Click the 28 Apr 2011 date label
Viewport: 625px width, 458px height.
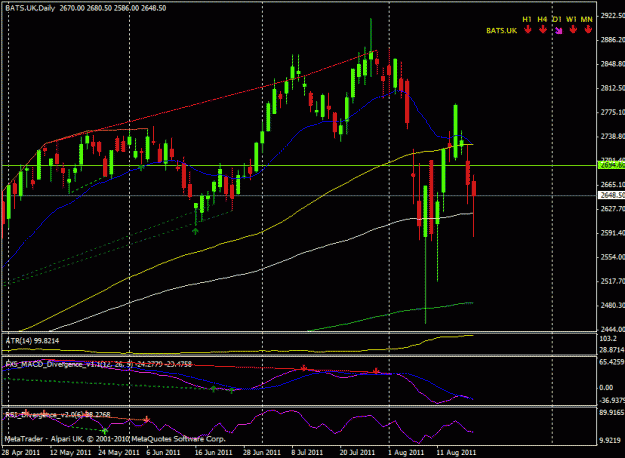(x=21, y=452)
